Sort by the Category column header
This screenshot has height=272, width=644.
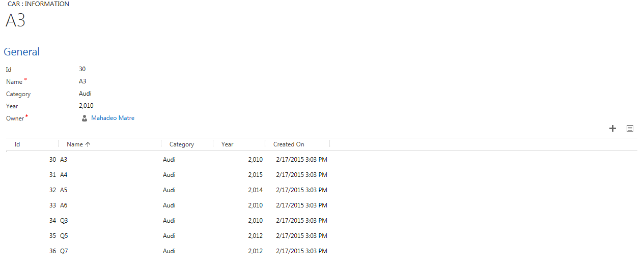tap(187, 144)
